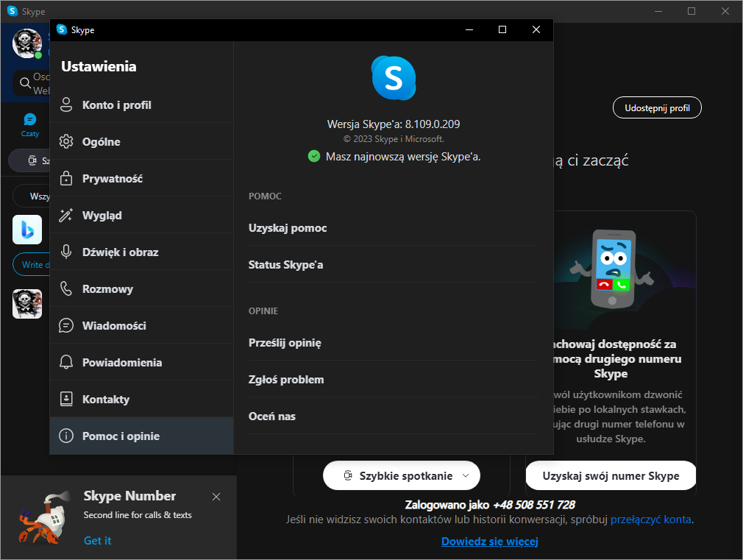Click Uzyskaj swój numer Skype button
Image resolution: width=743 pixels, height=560 pixels.
pyautogui.click(x=611, y=475)
